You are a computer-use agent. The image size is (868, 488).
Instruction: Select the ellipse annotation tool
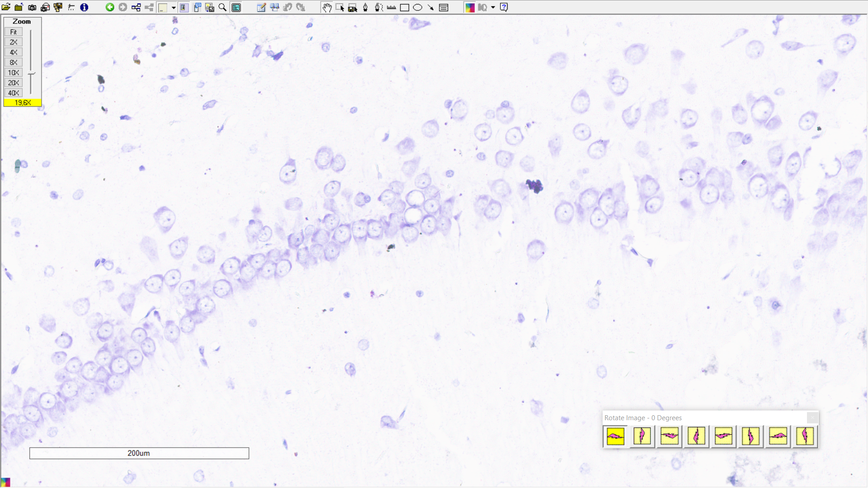click(418, 7)
